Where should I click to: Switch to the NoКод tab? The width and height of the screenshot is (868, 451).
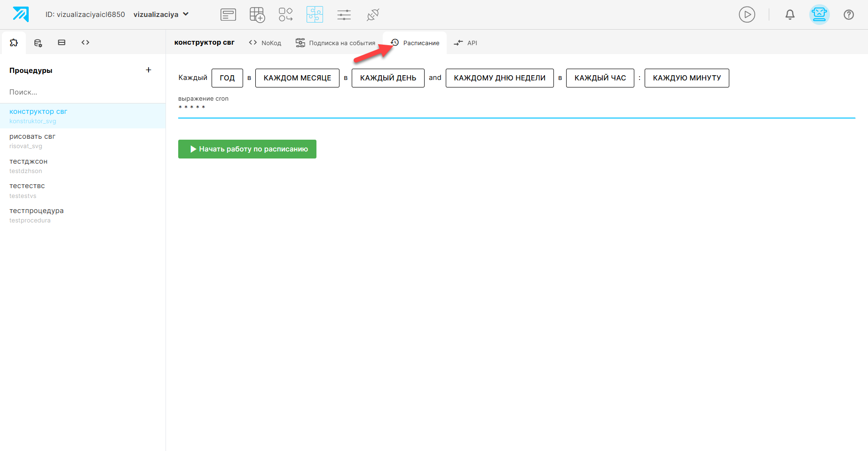(x=265, y=43)
